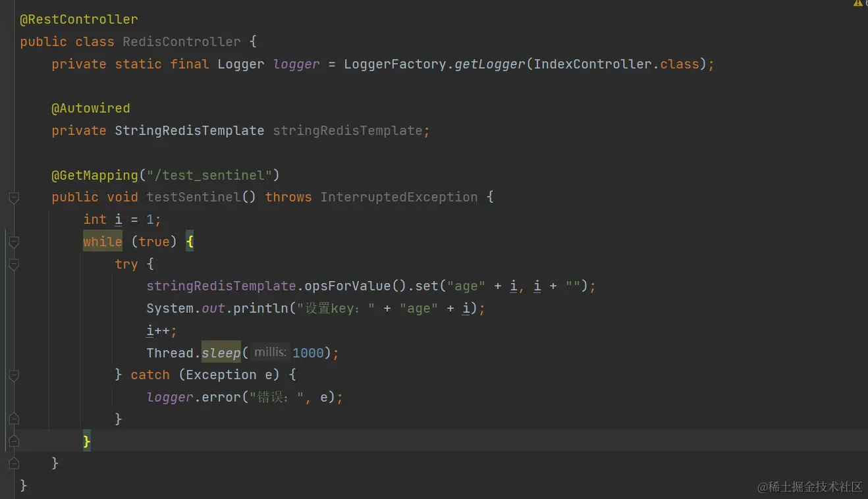Click the "设置key：" string literal
The image size is (868, 499).
click(x=336, y=309)
